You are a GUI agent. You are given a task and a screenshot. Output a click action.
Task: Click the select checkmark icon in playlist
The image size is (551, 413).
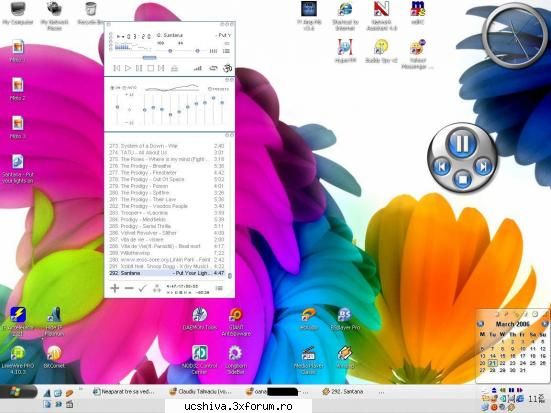(142, 288)
